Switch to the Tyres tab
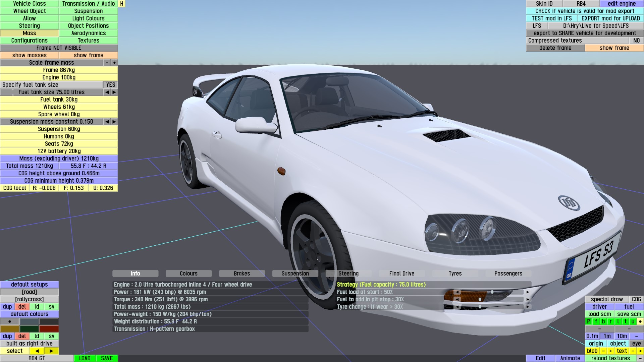The width and height of the screenshot is (644, 362). [x=455, y=274]
